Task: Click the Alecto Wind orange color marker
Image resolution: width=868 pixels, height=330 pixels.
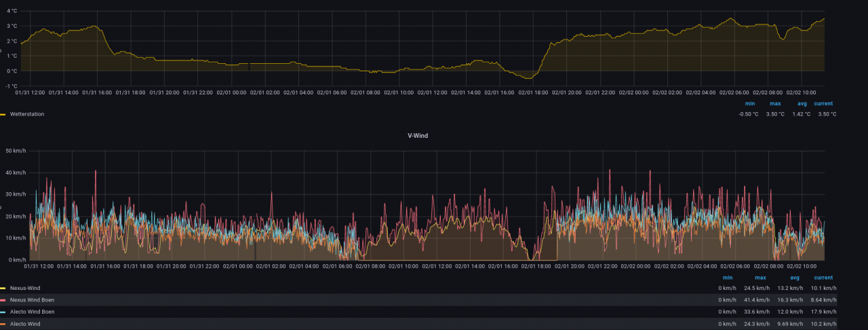Action: 3,324
